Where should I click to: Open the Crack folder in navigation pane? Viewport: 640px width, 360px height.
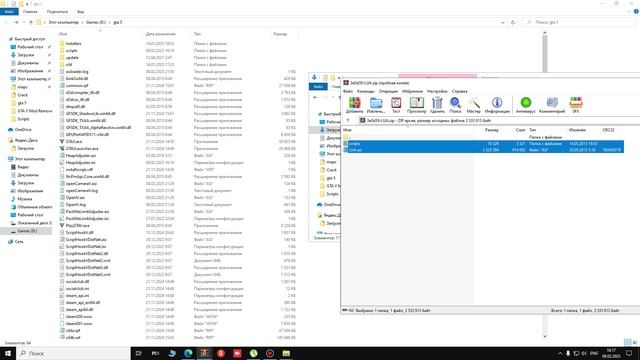tap(23, 95)
